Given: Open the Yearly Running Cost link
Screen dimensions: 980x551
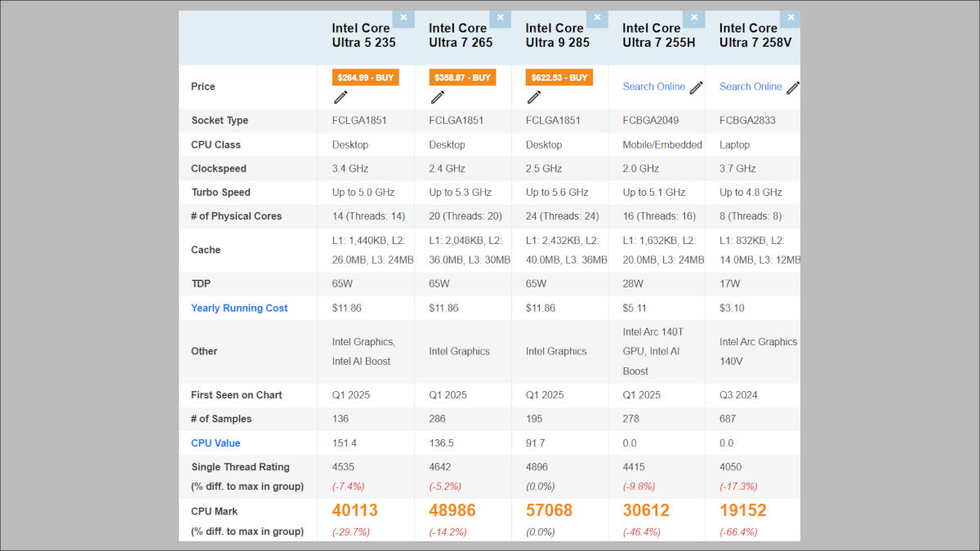Looking at the screenshot, I should point(239,308).
